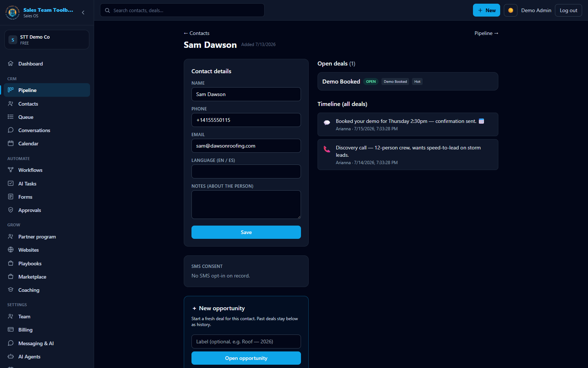Open the Approvals shield icon
This screenshot has width=588, height=368.
11,210
